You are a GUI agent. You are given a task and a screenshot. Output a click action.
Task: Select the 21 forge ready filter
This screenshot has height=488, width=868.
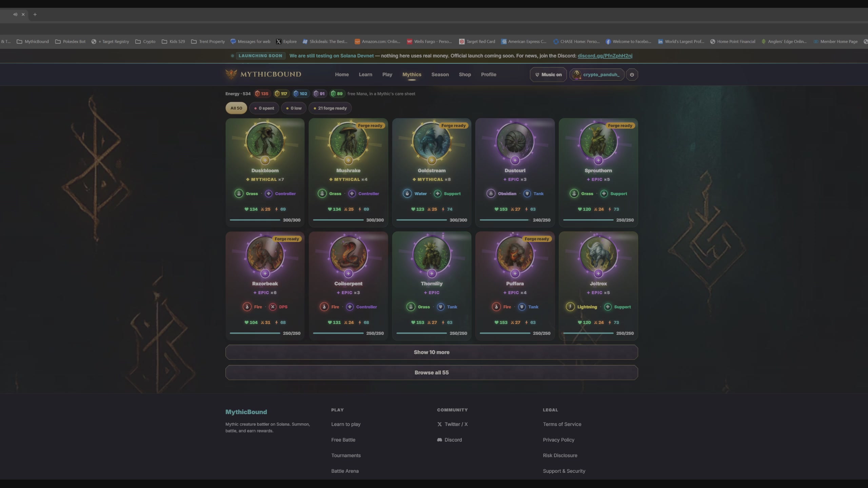point(330,108)
